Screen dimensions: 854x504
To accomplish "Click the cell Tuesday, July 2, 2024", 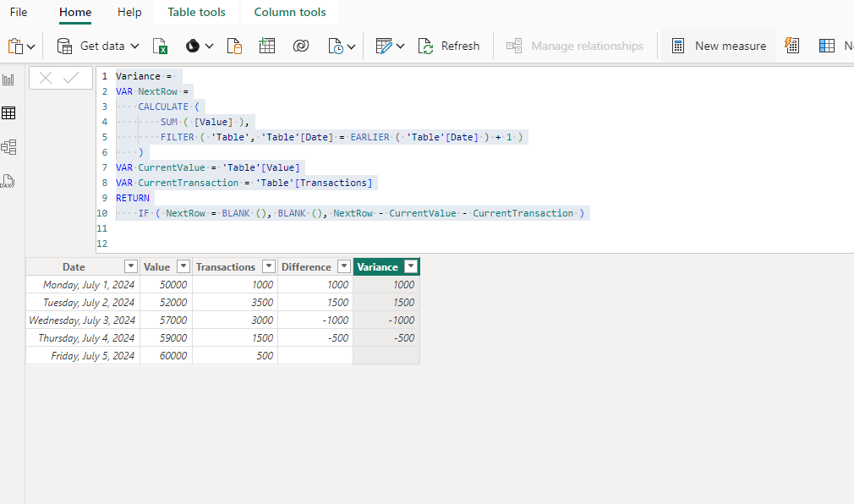I will pyautogui.click(x=83, y=303).
